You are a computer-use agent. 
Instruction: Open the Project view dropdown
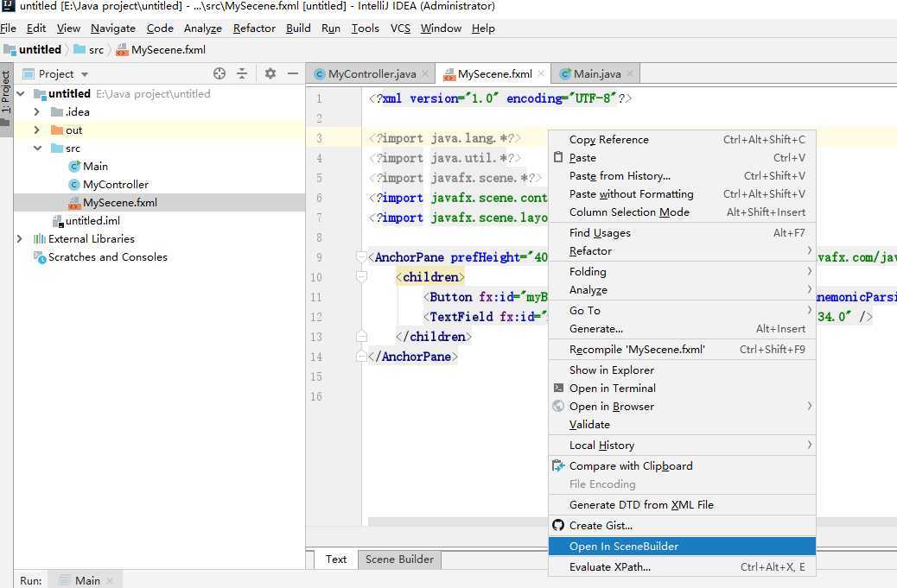coord(85,74)
